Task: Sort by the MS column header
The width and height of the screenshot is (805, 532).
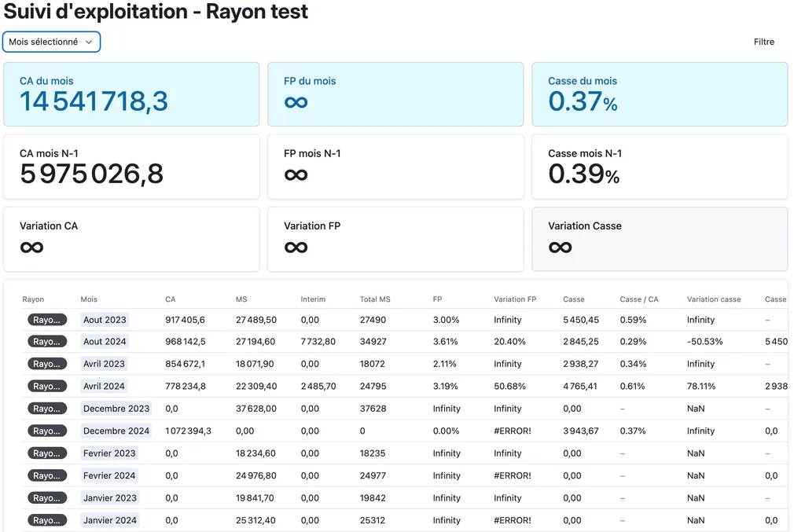Action: tap(241, 299)
